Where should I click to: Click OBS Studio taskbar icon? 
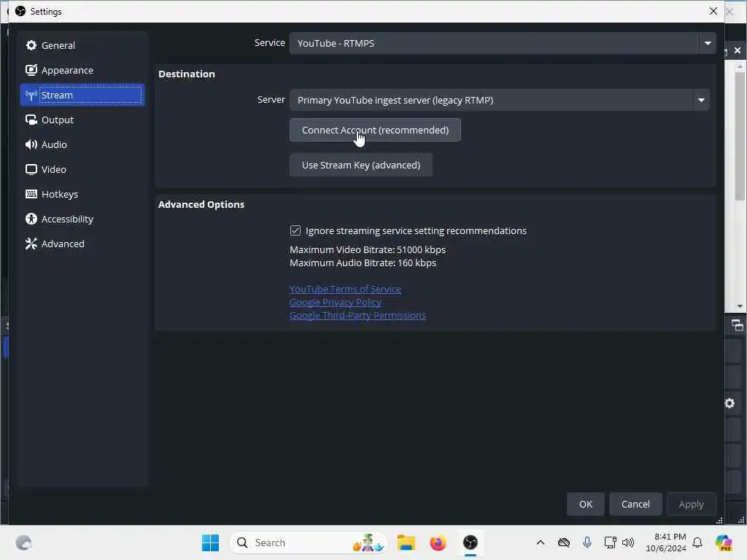[471, 542]
